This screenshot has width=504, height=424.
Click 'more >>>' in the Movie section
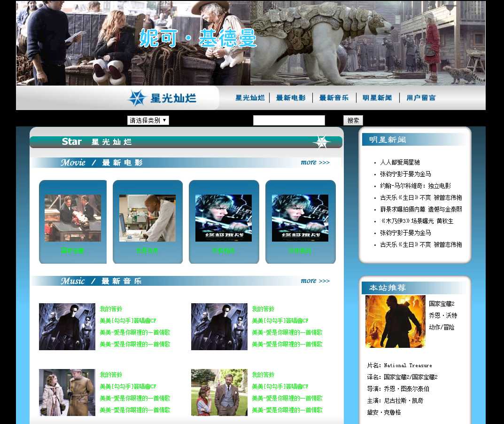coord(315,163)
